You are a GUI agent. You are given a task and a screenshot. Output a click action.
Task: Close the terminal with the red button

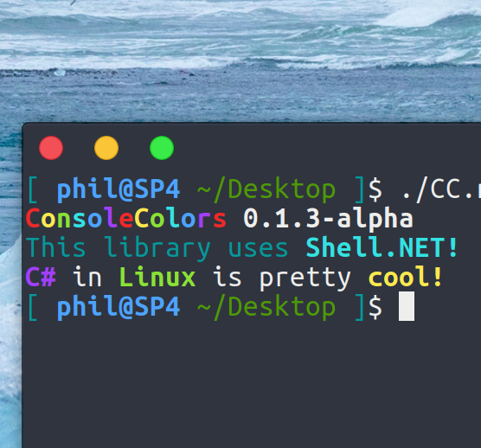(51, 148)
